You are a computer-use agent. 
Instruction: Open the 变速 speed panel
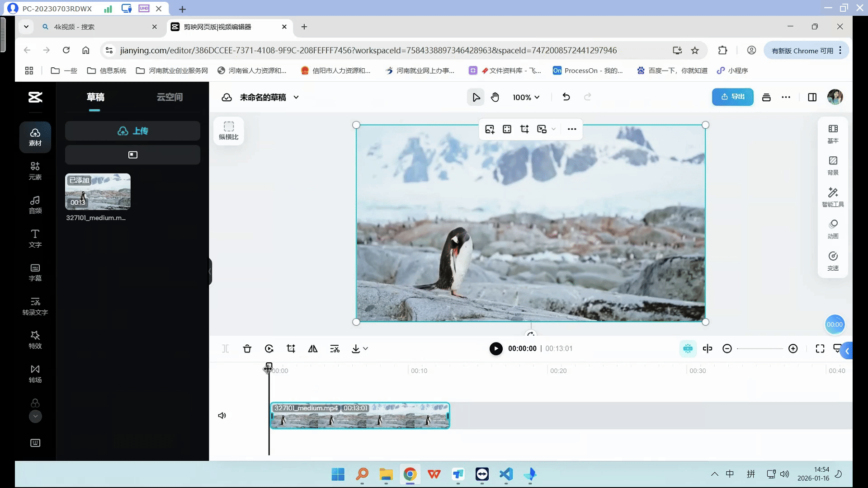(x=833, y=261)
